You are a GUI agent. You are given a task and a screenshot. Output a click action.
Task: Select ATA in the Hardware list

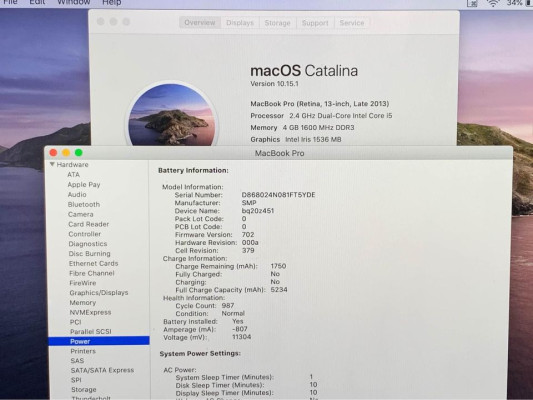click(73, 174)
